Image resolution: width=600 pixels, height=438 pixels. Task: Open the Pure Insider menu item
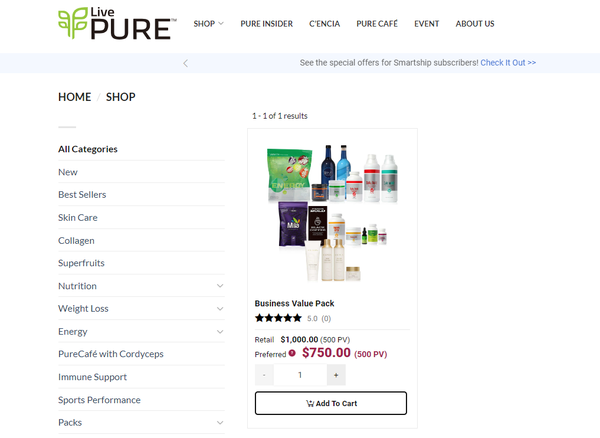266,24
